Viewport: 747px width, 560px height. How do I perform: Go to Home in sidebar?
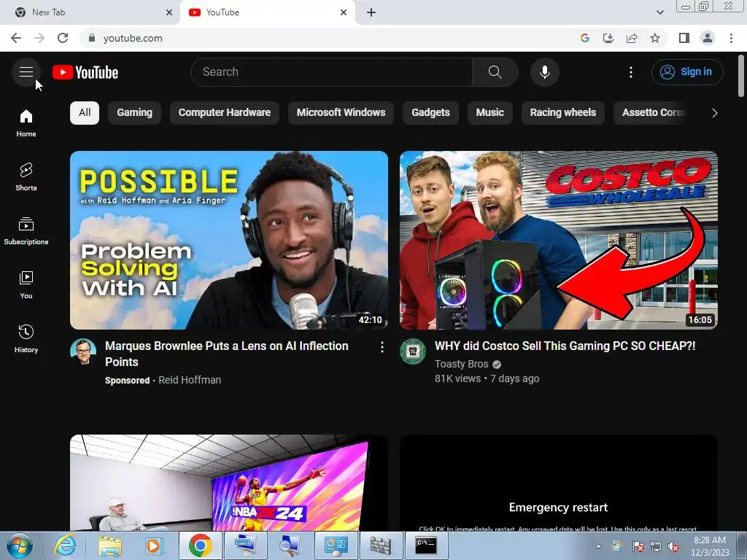[x=26, y=123]
